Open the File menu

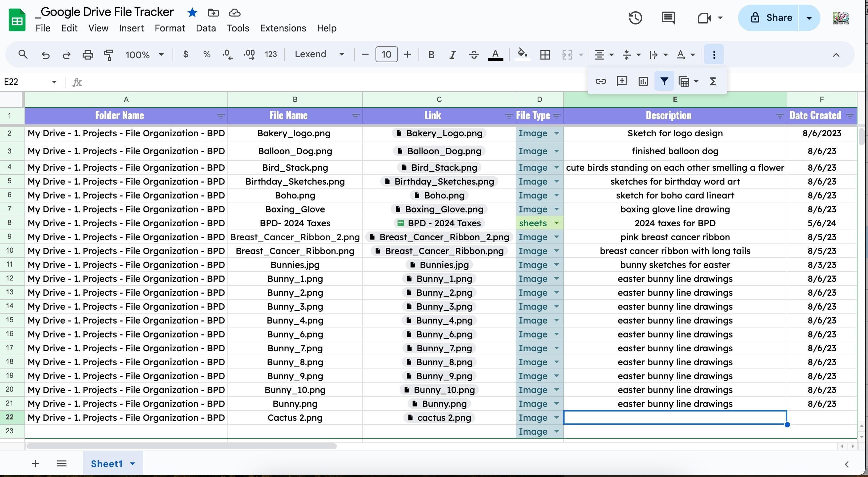tap(43, 28)
